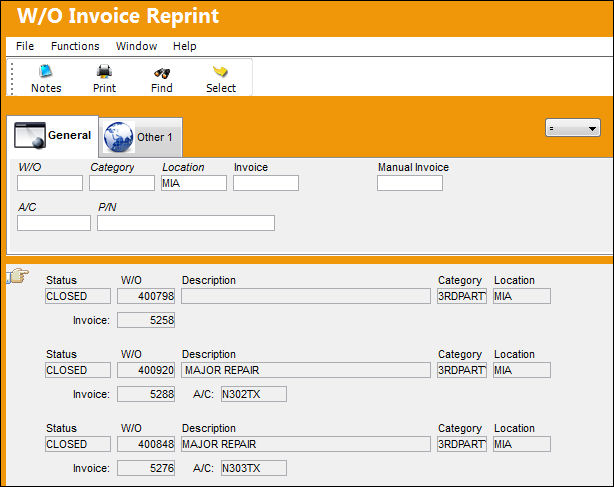Switch to the General tab
Screen dimensions: 614x487
click(x=52, y=136)
